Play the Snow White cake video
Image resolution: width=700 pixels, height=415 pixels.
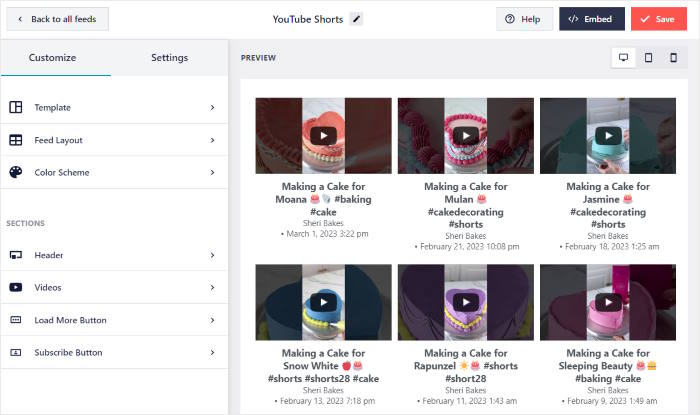(323, 302)
